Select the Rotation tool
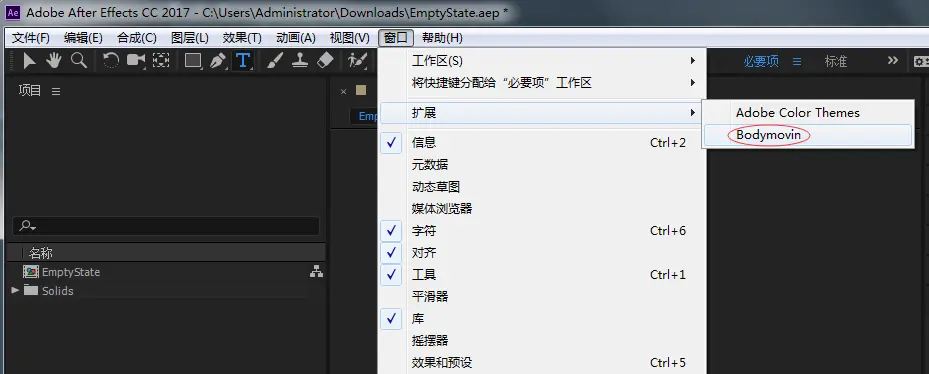Image resolution: width=929 pixels, height=374 pixels. [111, 60]
